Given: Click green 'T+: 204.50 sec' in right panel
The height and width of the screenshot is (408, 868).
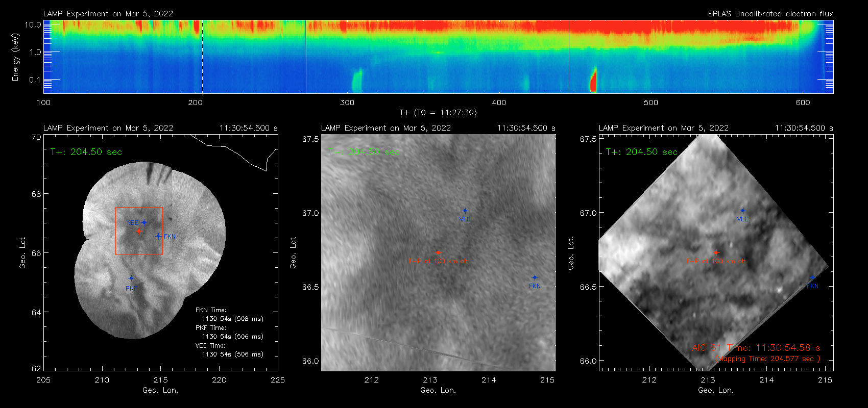Looking at the screenshot, I should (x=642, y=152).
